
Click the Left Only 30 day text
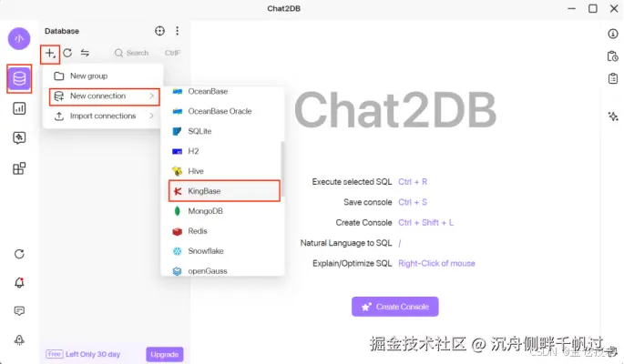[x=93, y=354]
